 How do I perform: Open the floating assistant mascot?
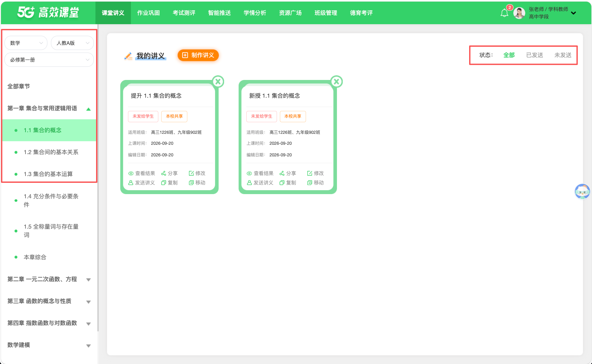point(582,192)
